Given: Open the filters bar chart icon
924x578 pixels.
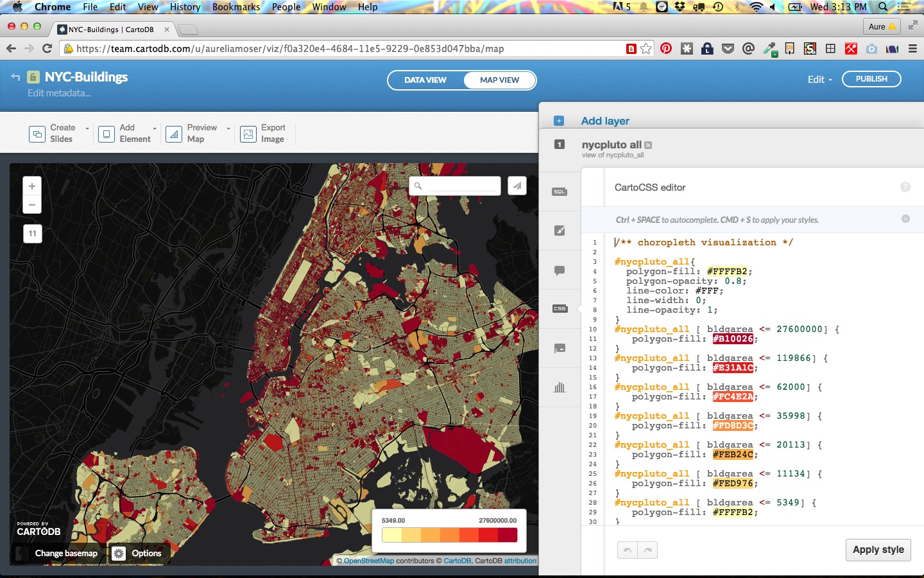Looking at the screenshot, I should pos(560,387).
